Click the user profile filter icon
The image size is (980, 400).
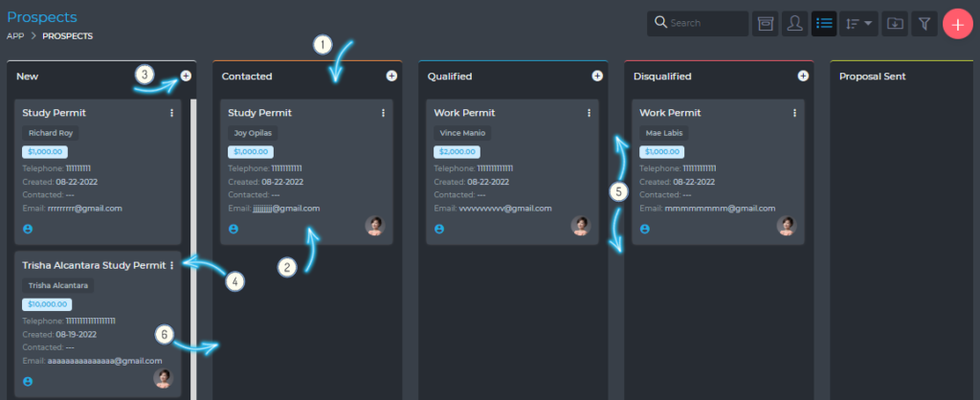coord(794,23)
